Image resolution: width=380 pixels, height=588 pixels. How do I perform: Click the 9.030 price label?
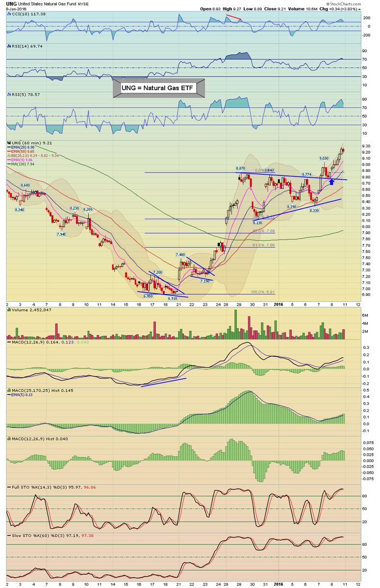(324, 158)
